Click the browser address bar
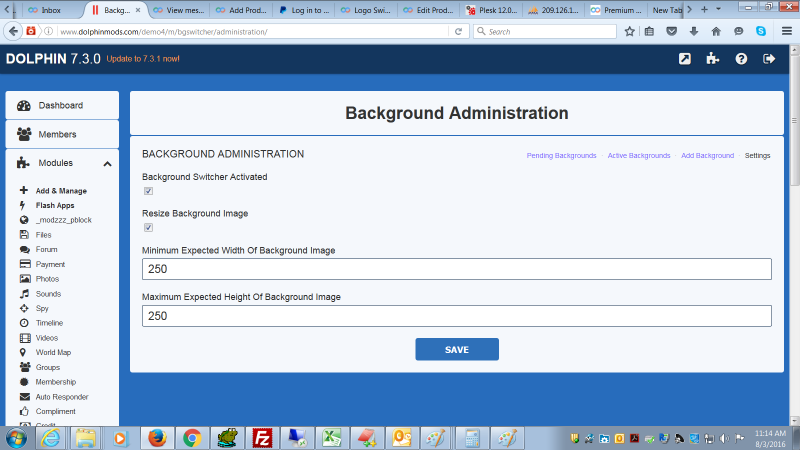Viewport: 800px width, 450px height. [x=253, y=32]
